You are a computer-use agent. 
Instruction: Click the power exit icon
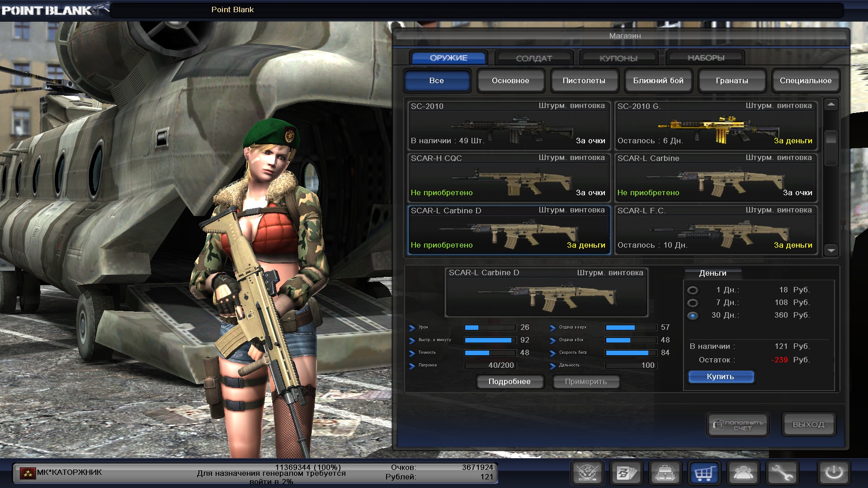(x=834, y=473)
